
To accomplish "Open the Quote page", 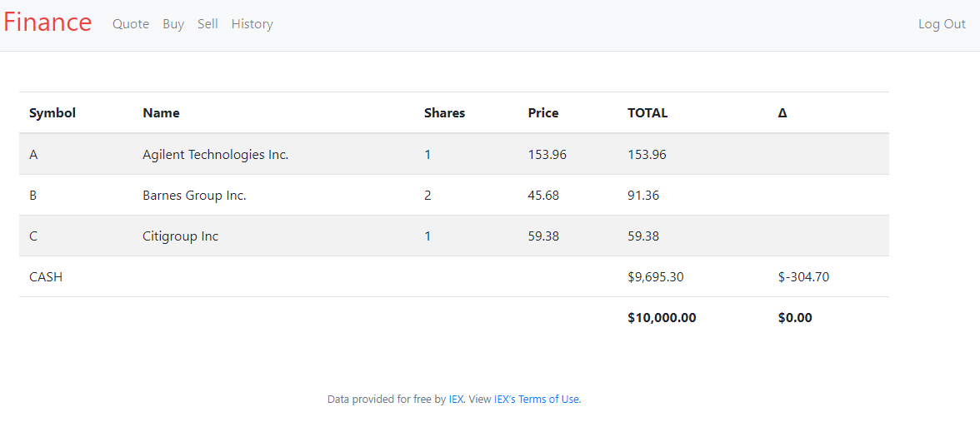I will coord(131,24).
